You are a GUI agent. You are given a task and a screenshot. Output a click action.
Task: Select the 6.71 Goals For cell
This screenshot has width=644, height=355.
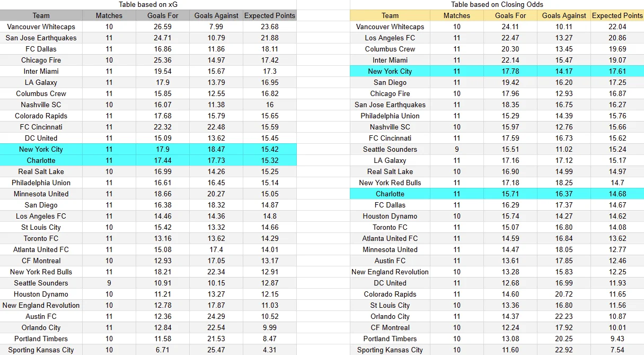coord(163,350)
